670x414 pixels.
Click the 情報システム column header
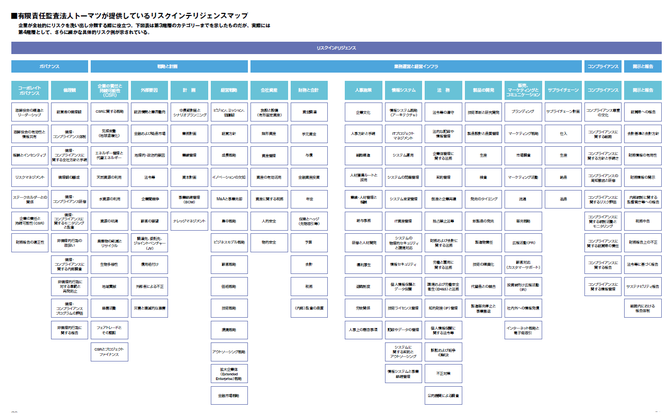coord(403,90)
